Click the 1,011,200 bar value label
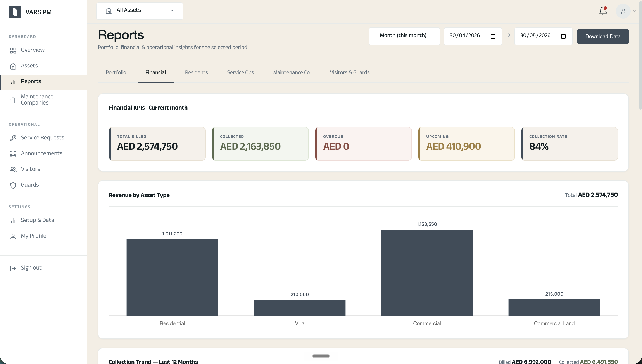This screenshot has width=642, height=364. pyautogui.click(x=172, y=234)
